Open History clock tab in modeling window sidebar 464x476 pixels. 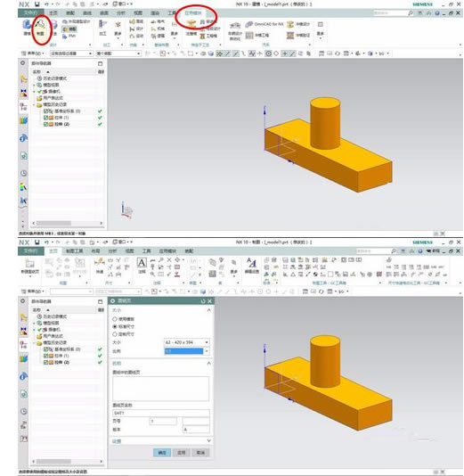coord(24,173)
